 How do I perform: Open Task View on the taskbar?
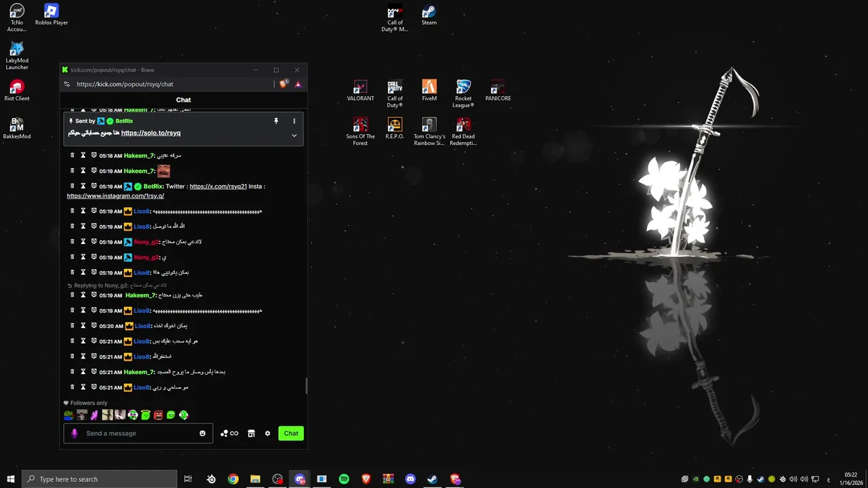pyautogui.click(x=188, y=479)
